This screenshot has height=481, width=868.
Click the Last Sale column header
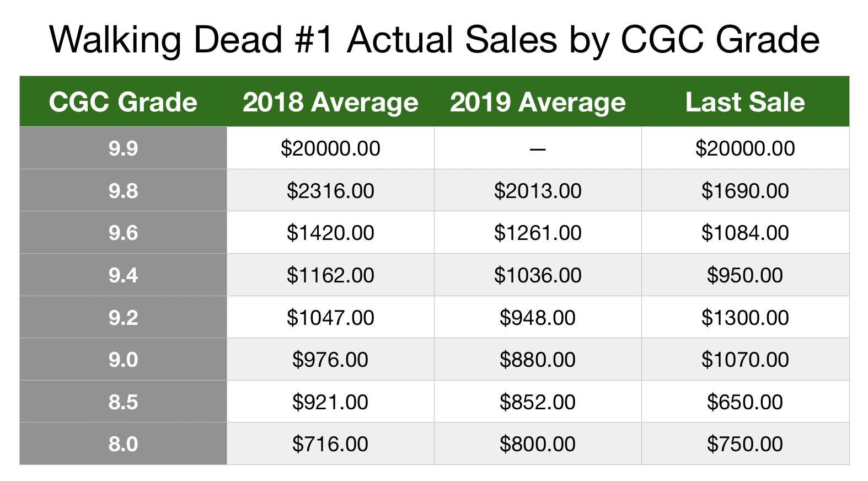[x=745, y=102]
